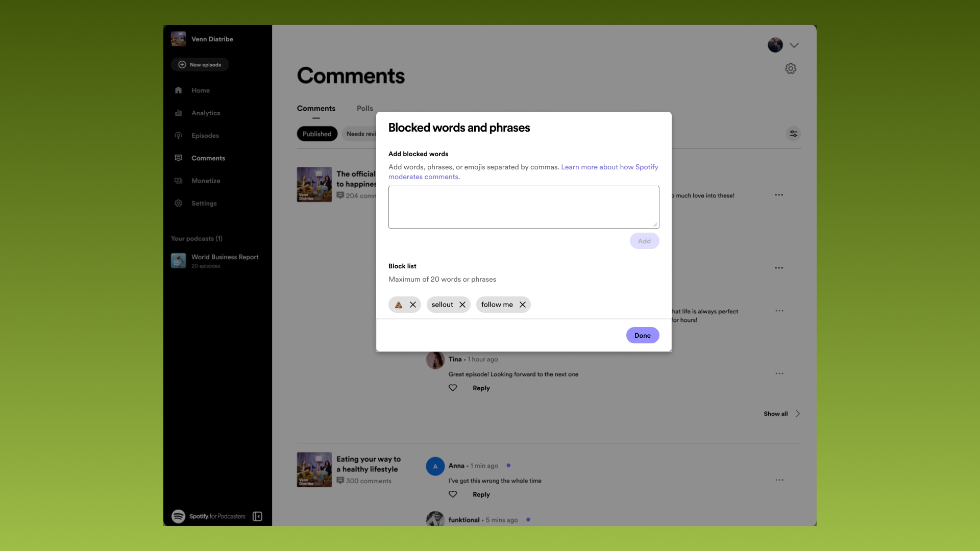Image resolution: width=980 pixels, height=551 pixels.
Task: Open comment settings gear icon
Action: (791, 68)
